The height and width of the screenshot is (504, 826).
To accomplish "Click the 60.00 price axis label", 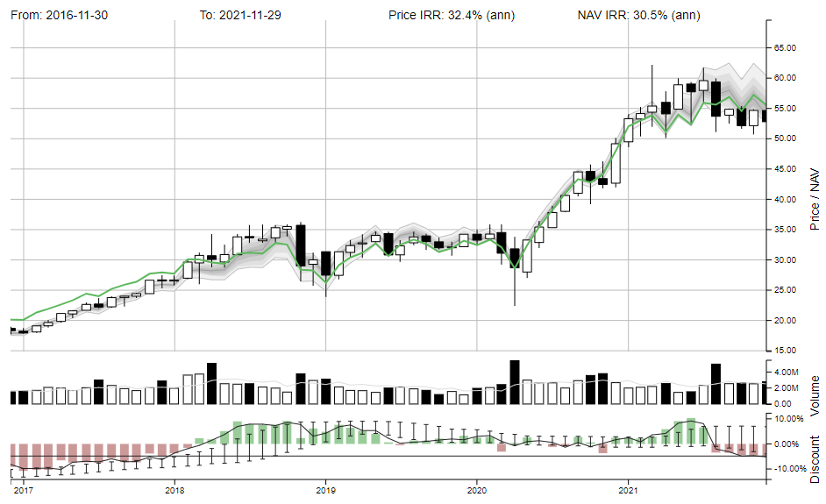I will point(785,78).
